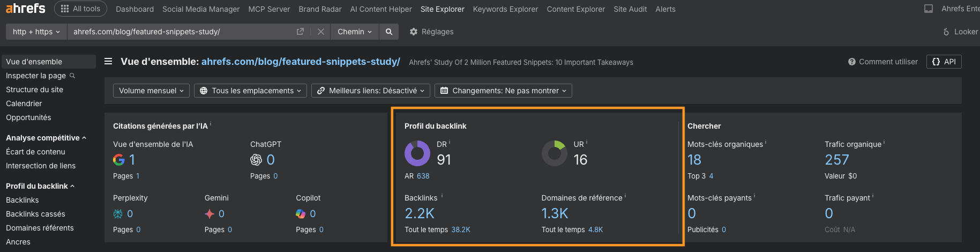The image size is (980, 252).
Task: Open Backlinks in sidebar
Action: 23,200
